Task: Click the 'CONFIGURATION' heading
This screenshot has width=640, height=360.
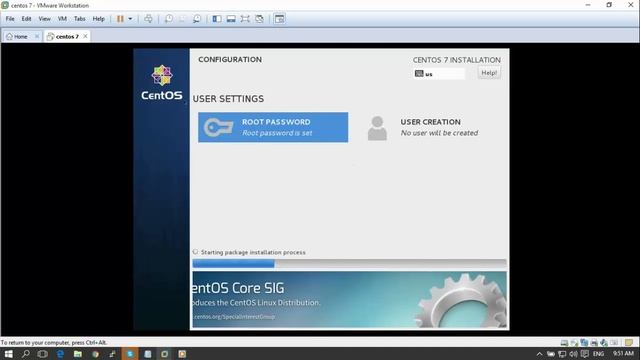Action: click(230, 60)
